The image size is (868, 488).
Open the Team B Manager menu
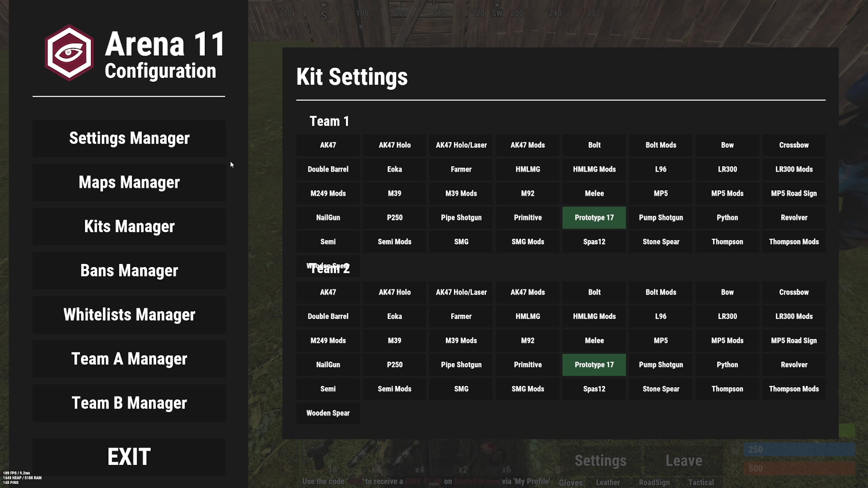point(129,403)
